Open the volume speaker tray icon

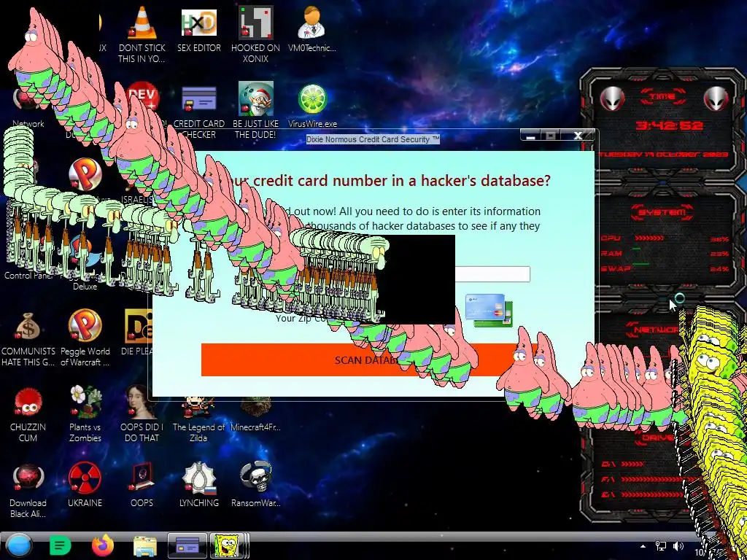point(678,546)
